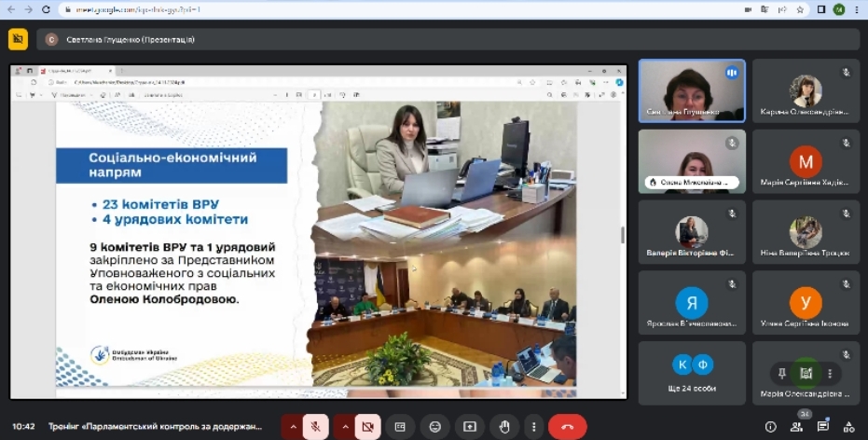Bookmark this page with star icon
The image size is (868, 440).
point(800,9)
